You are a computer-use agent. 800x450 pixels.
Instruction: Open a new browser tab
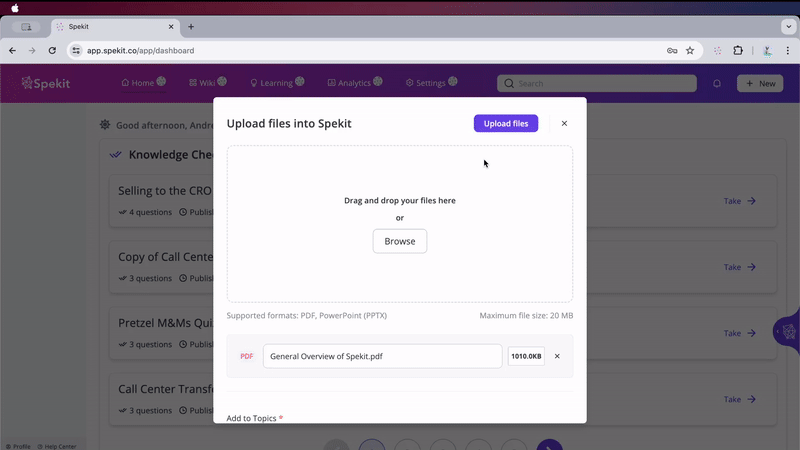click(191, 27)
